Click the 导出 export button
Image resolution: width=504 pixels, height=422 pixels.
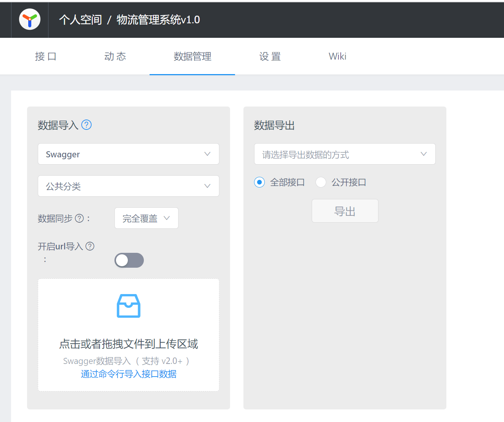coord(345,211)
